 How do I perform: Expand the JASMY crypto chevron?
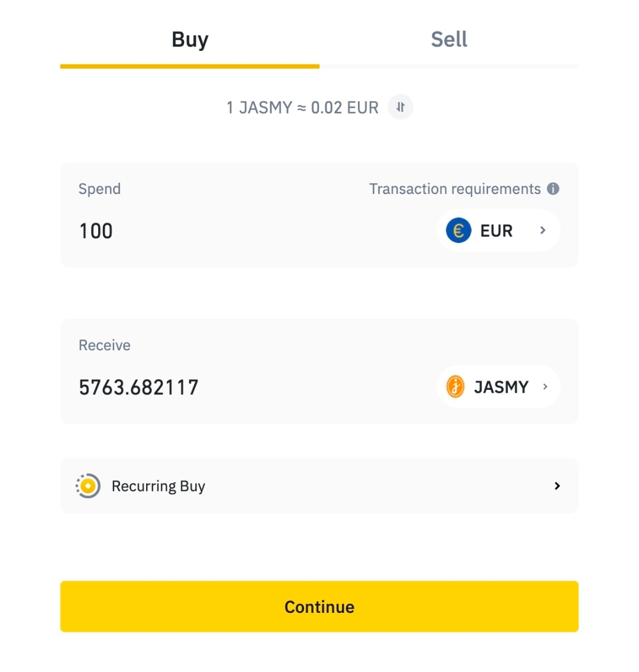[x=545, y=387]
